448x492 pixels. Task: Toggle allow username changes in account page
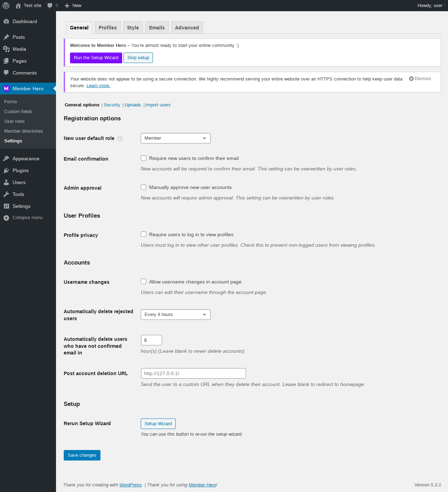tap(143, 281)
